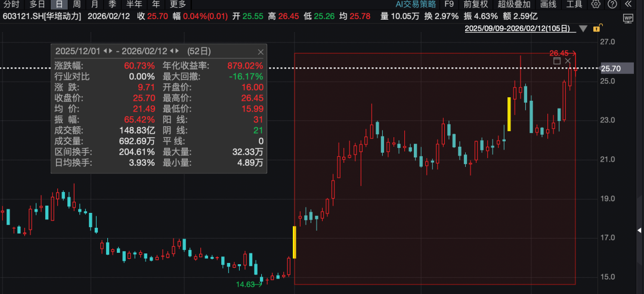Viewport: 644px width, 294px height.
Task: Switch to the 分时 chart tab
Action: point(11,4)
